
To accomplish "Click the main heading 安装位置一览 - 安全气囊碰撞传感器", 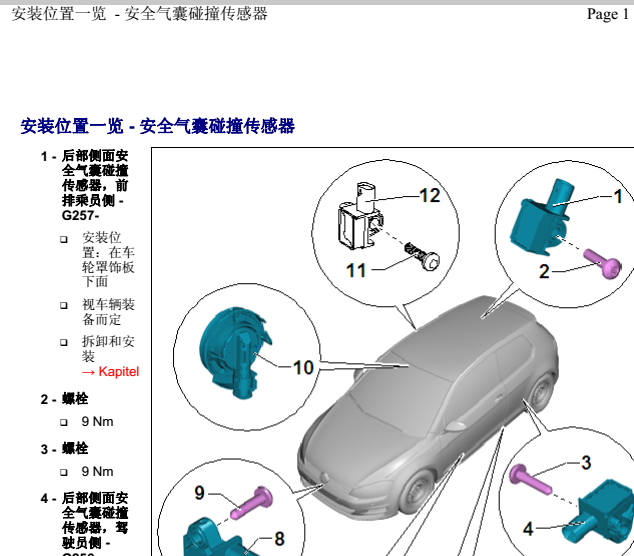I will 157,126.
